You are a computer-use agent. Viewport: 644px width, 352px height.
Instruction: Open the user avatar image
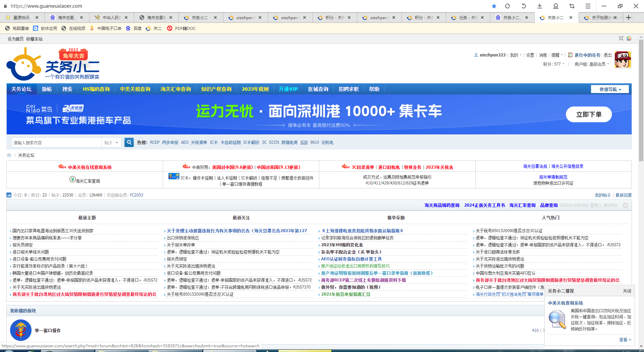(623, 60)
